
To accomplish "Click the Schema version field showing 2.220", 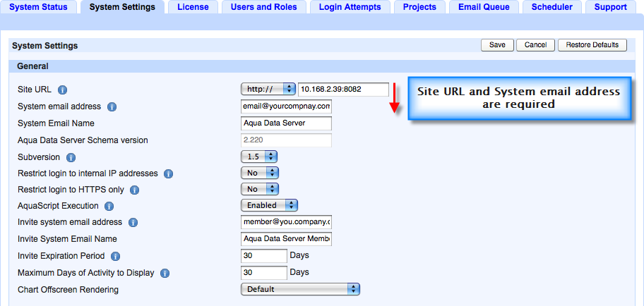I will pyautogui.click(x=286, y=140).
